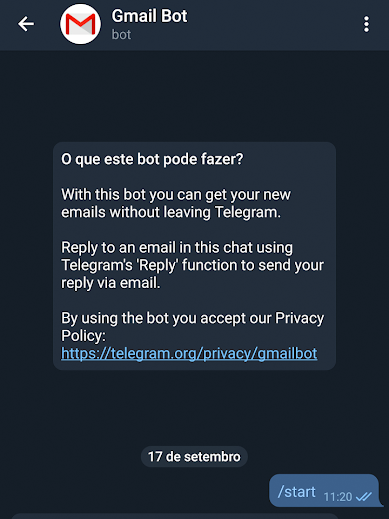
Task: Tap the paragraph about Telegram's 'Reply' function
Action: (x=192, y=265)
